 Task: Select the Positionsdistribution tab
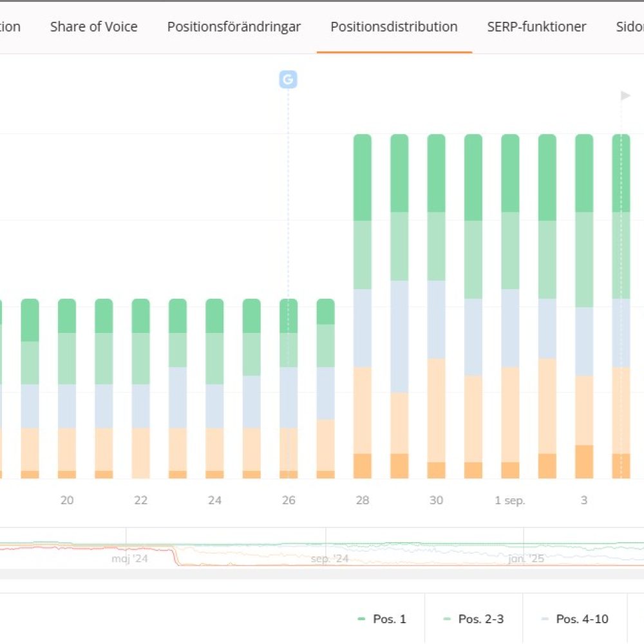(393, 27)
